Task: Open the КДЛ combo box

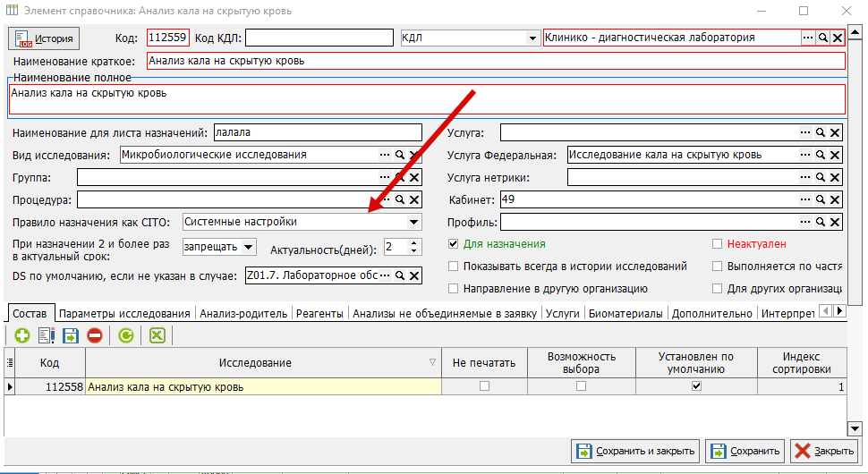Action: click(x=532, y=38)
